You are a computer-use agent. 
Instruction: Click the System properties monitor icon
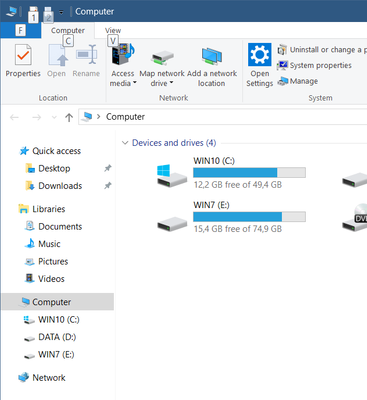(282, 65)
